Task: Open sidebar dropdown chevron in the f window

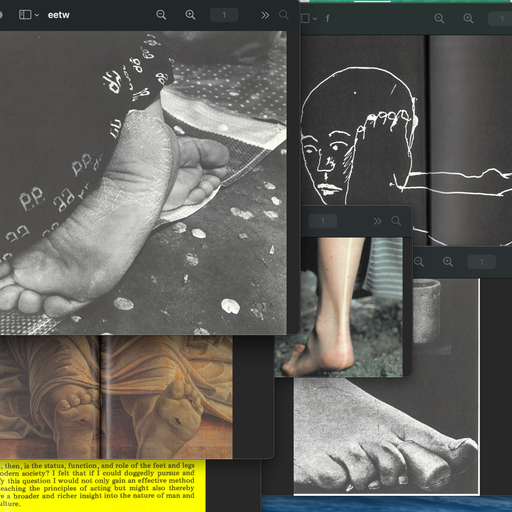Action: (x=315, y=19)
